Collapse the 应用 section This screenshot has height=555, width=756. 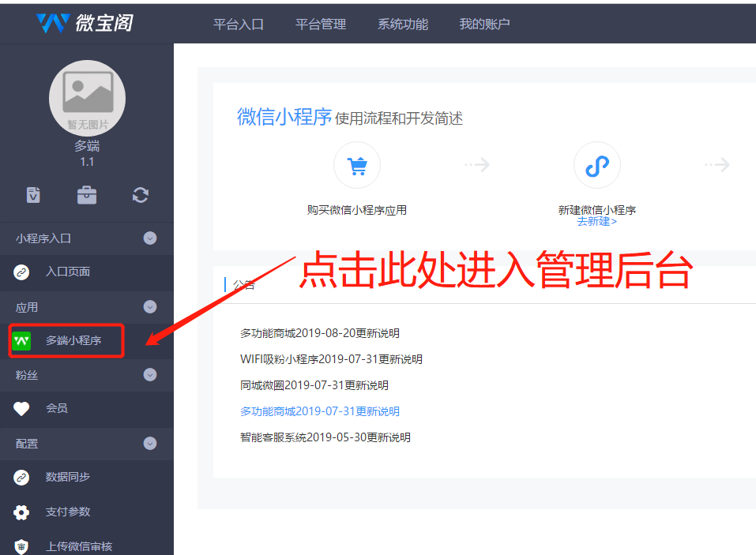click(x=150, y=307)
